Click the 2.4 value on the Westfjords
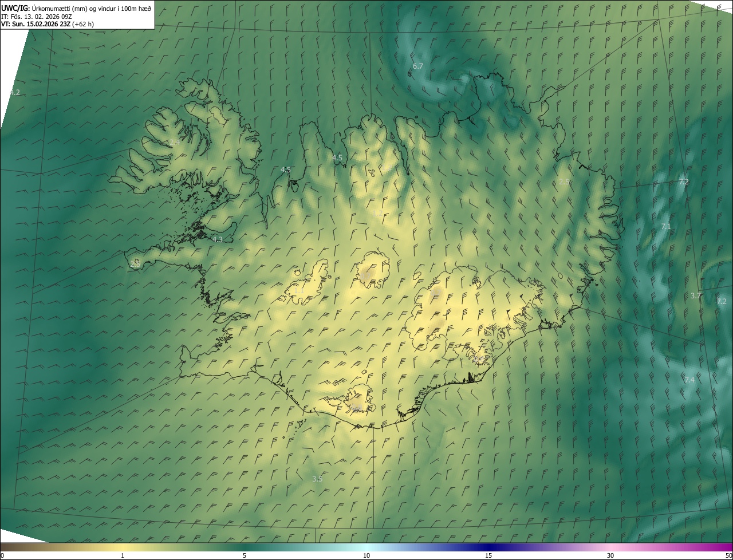The width and height of the screenshot is (733, 560). tap(175, 142)
